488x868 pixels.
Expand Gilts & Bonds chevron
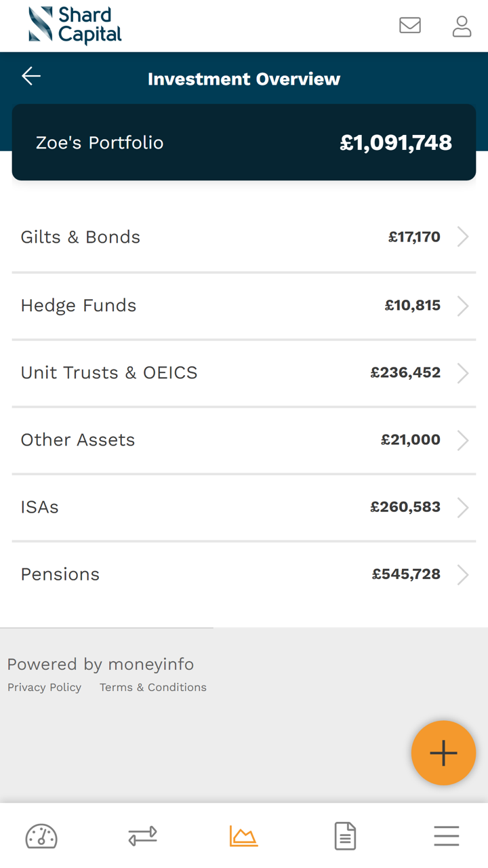tap(463, 237)
